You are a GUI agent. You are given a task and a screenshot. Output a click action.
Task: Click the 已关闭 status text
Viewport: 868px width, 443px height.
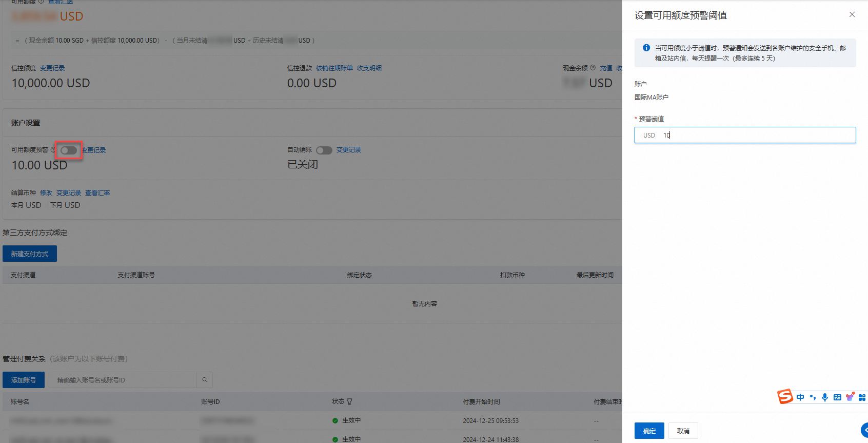click(x=303, y=164)
